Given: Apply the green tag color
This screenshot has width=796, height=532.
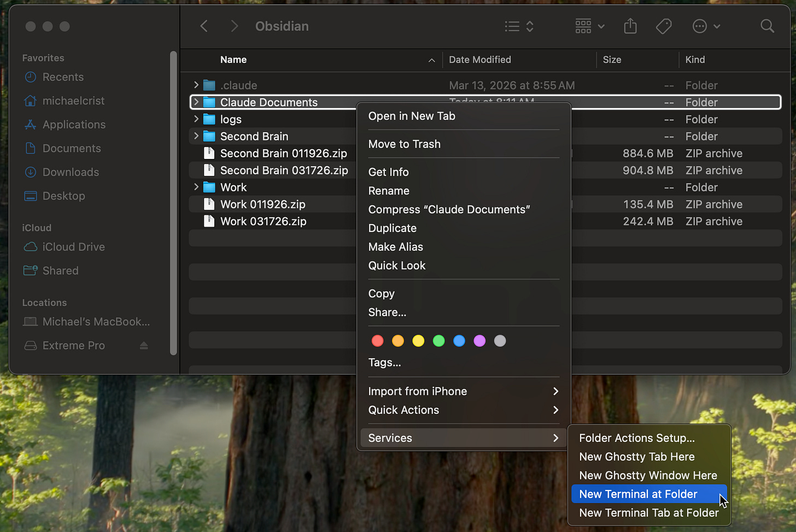Looking at the screenshot, I should pyautogui.click(x=438, y=341).
